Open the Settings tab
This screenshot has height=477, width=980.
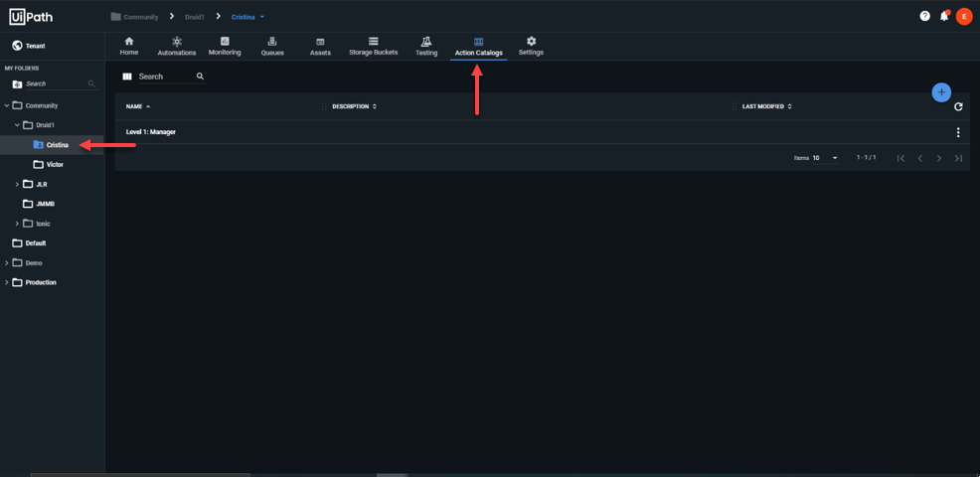[531, 46]
